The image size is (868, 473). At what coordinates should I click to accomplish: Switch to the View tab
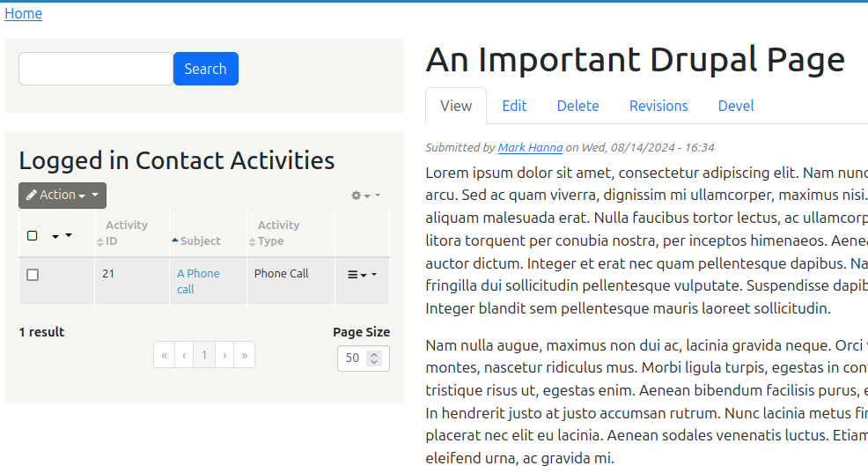pyautogui.click(x=456, y=106)
